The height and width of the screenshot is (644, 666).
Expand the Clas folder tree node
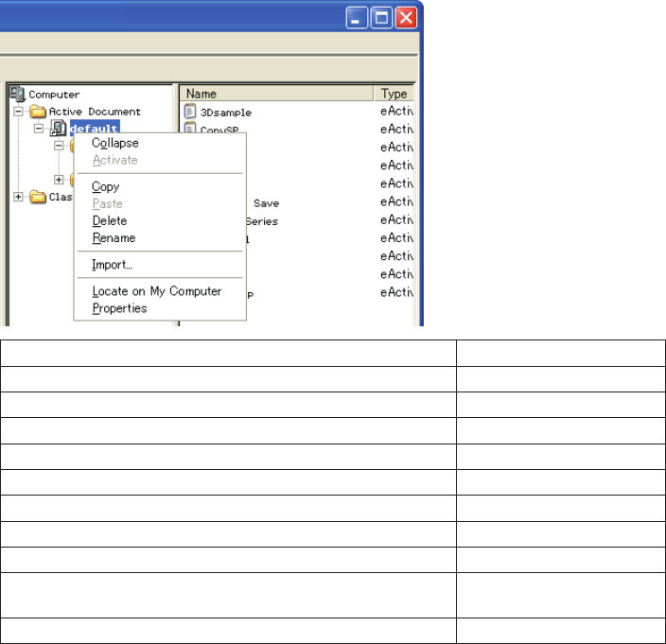pyautogui.click(x=19, y=197)
